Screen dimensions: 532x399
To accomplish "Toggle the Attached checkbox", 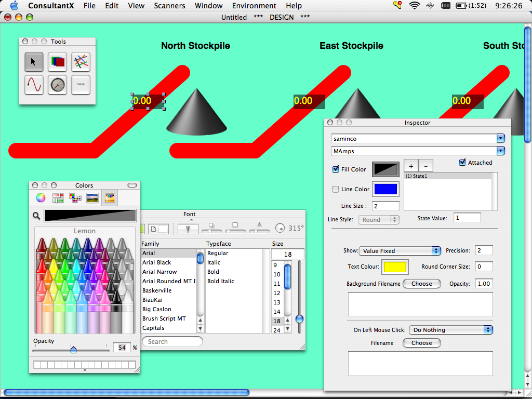I will click(x=462, y=163).
